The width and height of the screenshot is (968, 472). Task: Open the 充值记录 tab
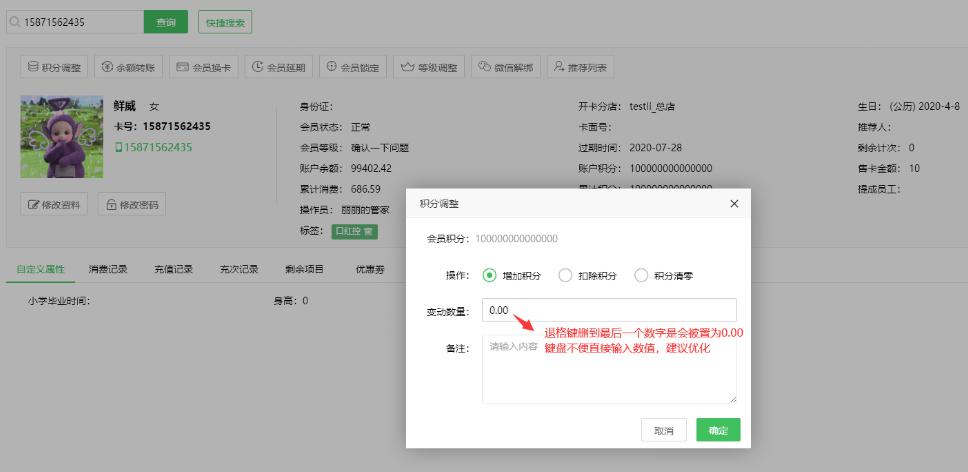tap(173, 269)
